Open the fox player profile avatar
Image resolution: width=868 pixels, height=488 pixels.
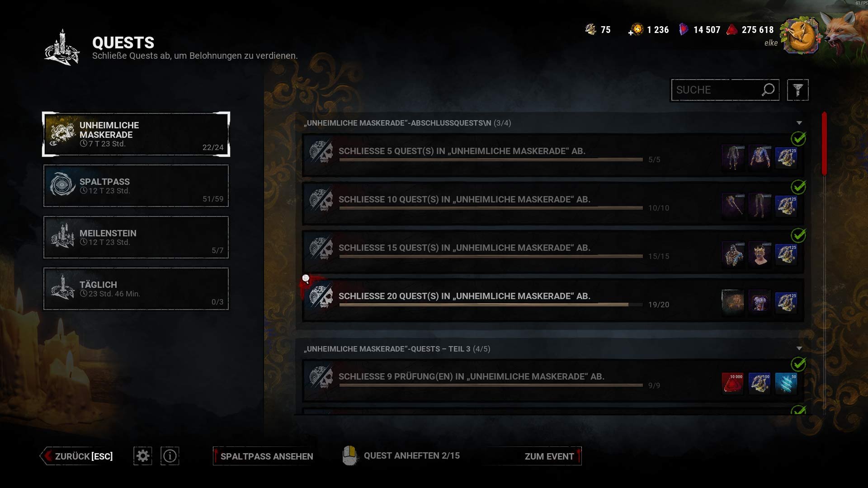click(x=801, y=36)
